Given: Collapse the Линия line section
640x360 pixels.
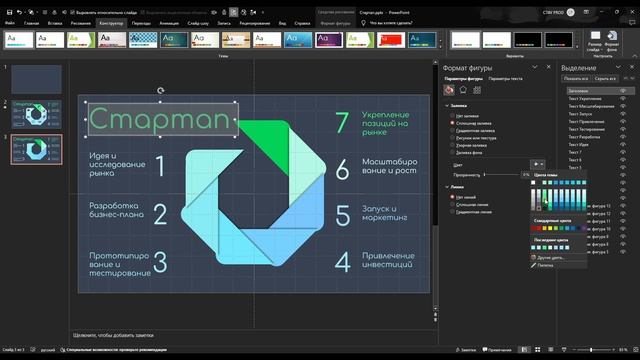Looking at the screenshot, I should click(x=447, y=187).
